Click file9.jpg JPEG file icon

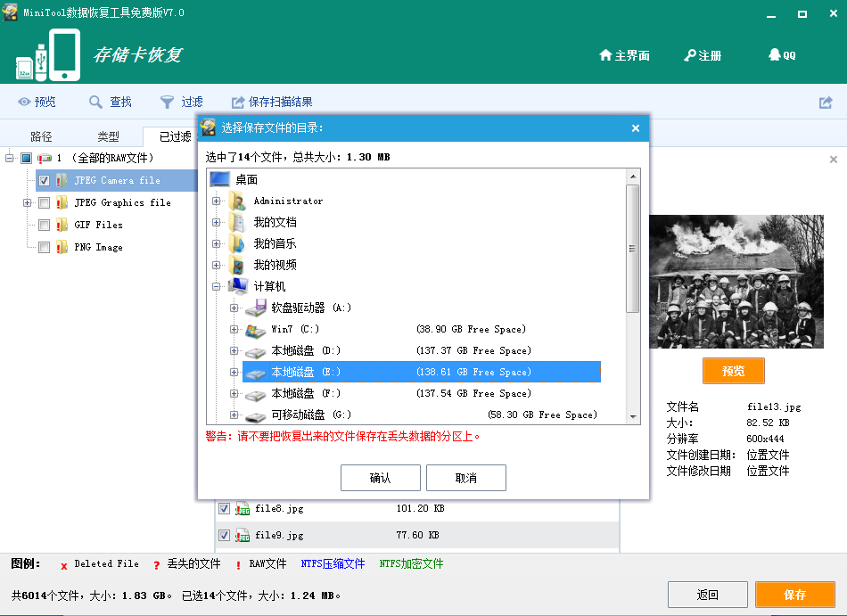point(242,535)
